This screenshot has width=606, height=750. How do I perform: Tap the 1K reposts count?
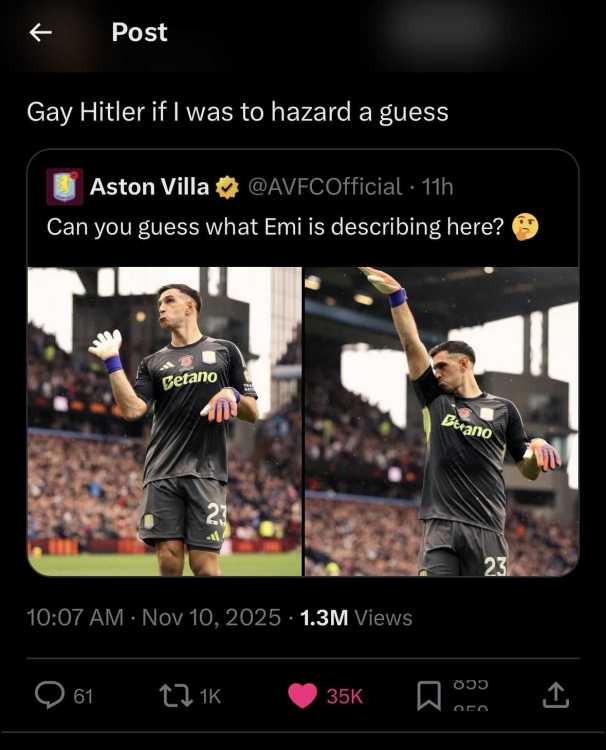point(209,696)
